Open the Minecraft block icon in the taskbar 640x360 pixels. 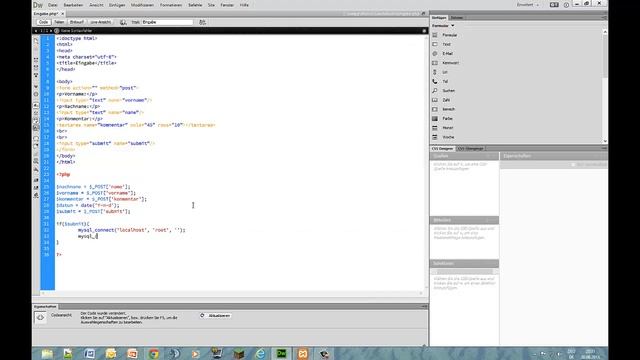click(239, 353)
